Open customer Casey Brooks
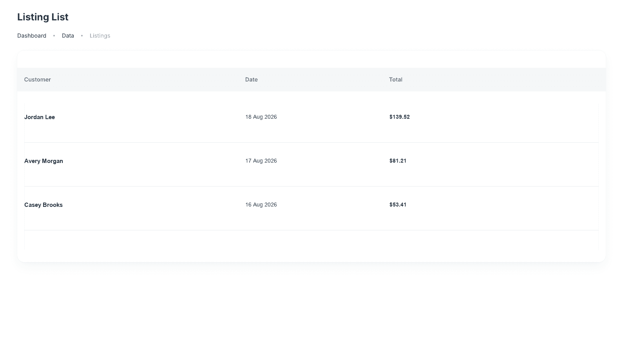The width and height of the screenshot is (623, 364). click(43, 205)
